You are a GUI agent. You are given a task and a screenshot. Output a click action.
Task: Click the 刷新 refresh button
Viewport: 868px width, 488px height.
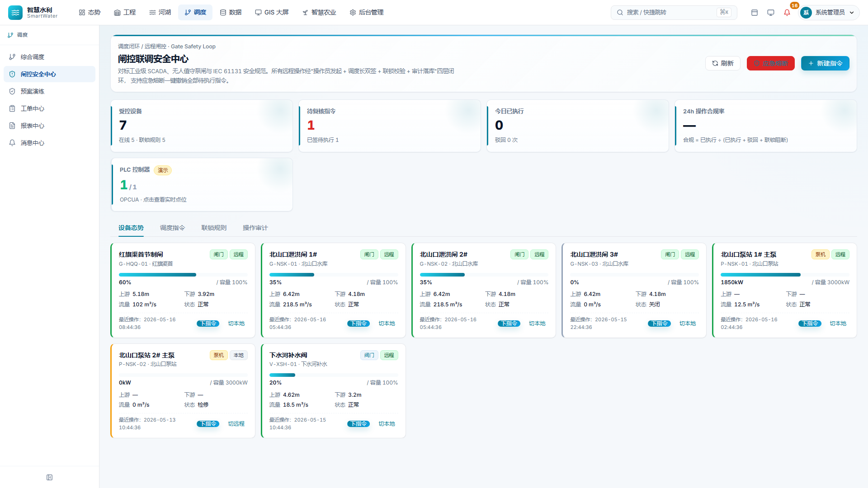722,63
